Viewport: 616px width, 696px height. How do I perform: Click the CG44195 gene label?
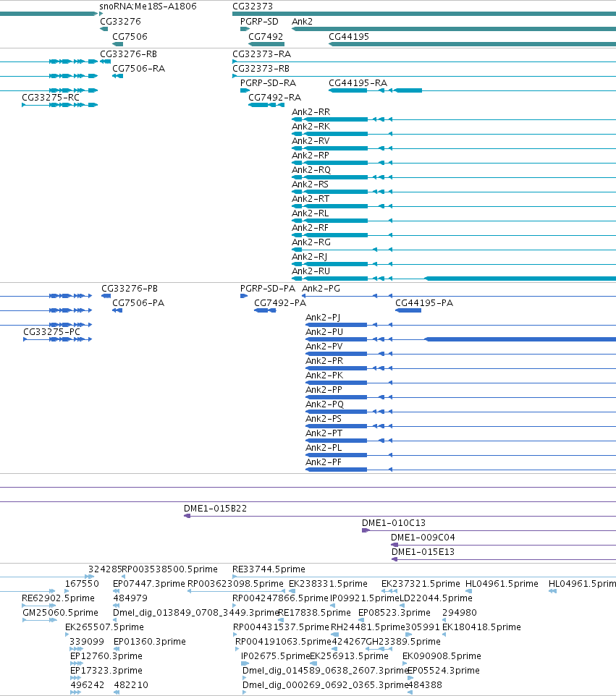(349, 37)
